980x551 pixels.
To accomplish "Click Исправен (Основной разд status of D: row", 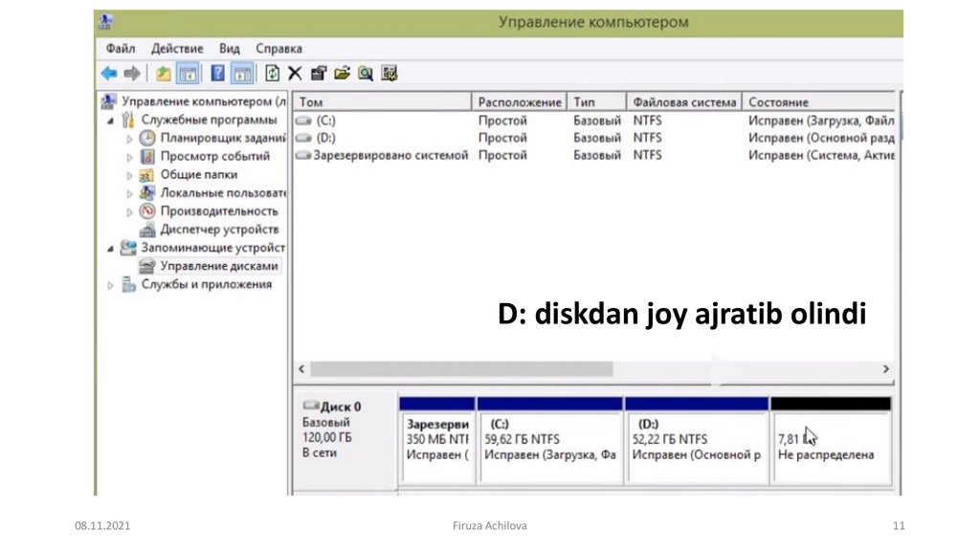I will 821,138.
